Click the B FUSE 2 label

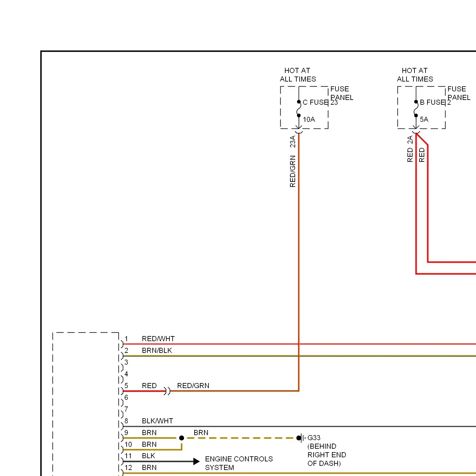click(x=435, y=102)
